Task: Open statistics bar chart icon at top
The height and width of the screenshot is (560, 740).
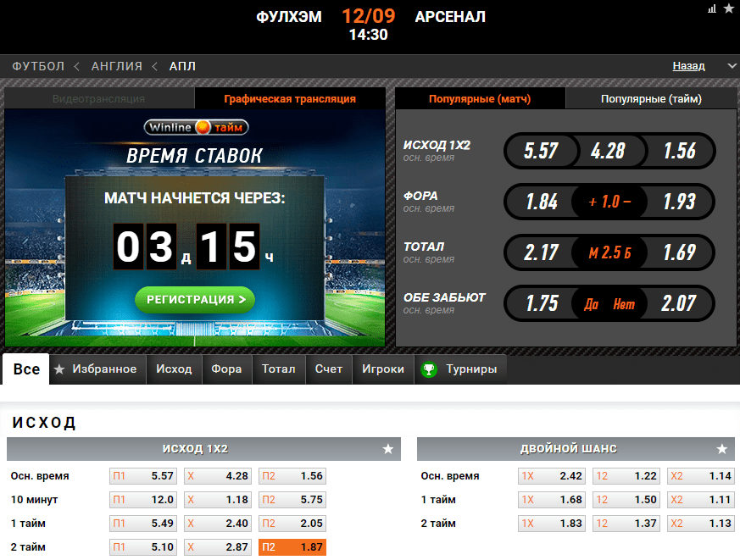Action: click(x=712, y=8)
